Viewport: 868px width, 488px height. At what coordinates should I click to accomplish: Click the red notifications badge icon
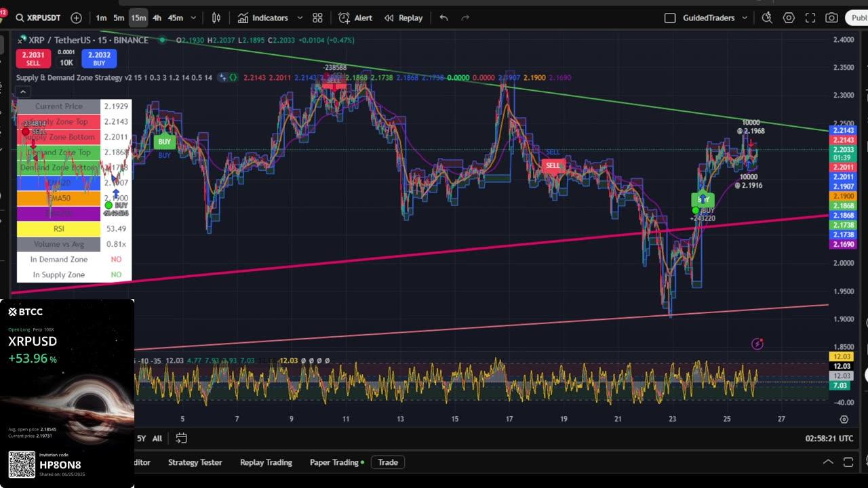tap(3, 12)
